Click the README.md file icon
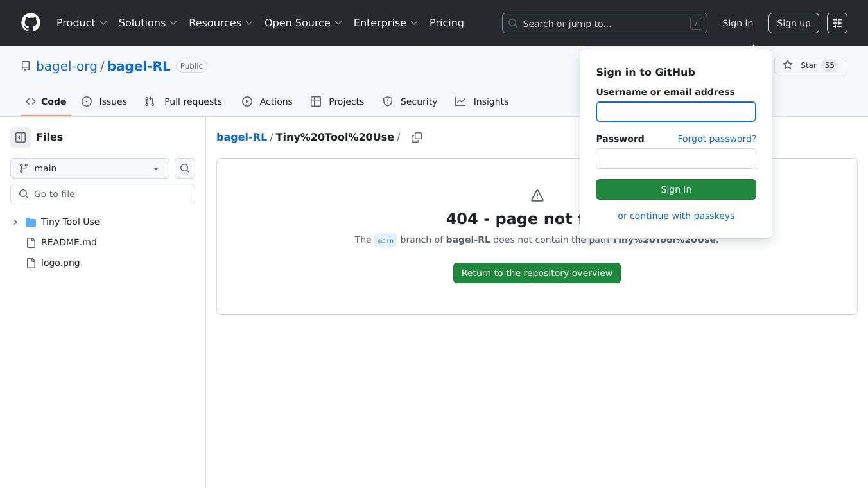 [x=31, y=243]
